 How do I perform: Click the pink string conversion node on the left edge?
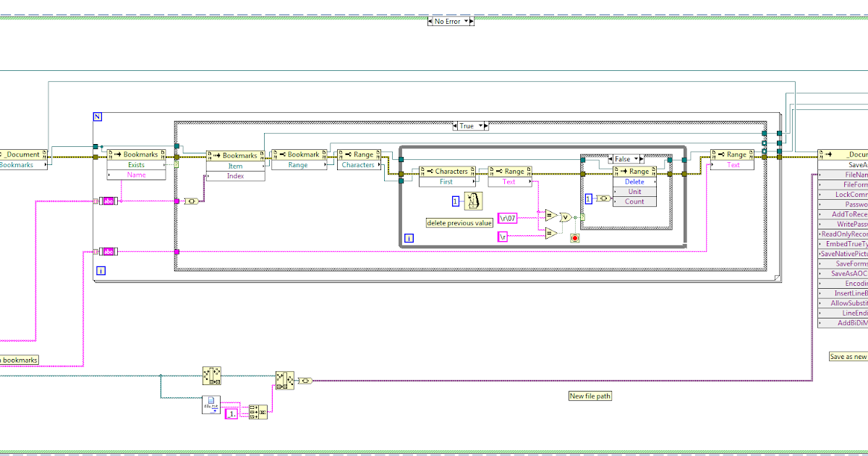107,200
